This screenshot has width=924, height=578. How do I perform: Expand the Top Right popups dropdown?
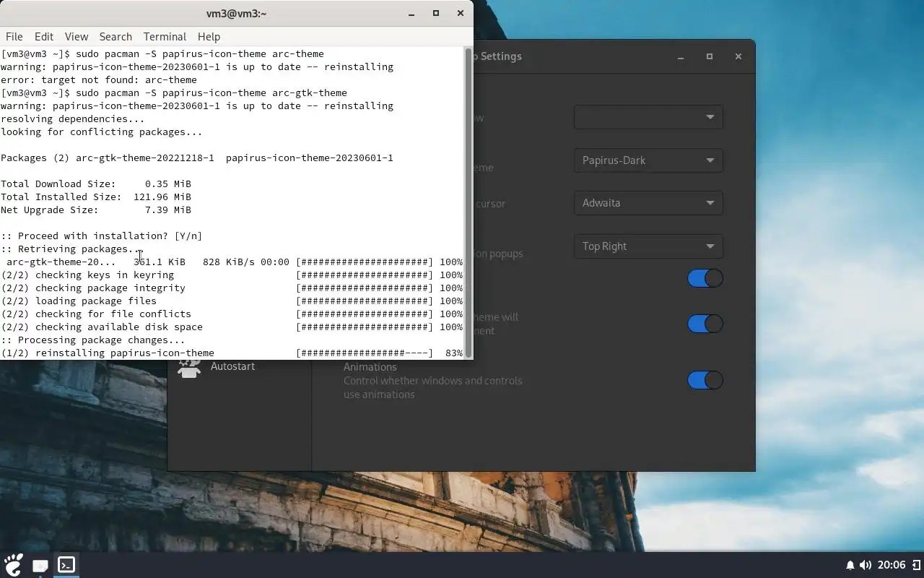[x=648, y=246]
